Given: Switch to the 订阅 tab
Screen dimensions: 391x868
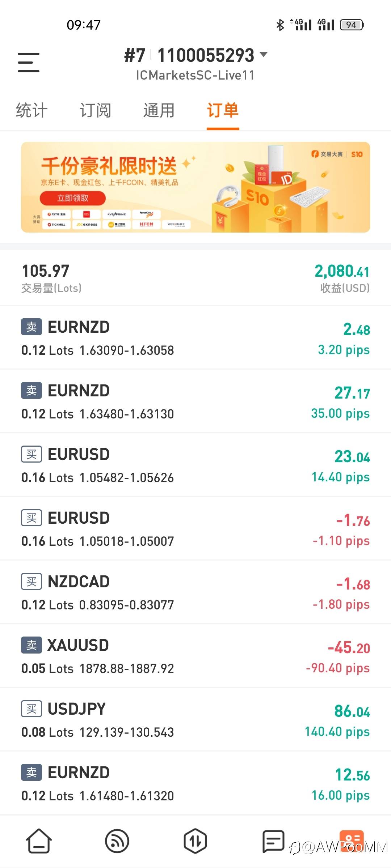Looking at the screenshot, I should (x=95, y=110).
